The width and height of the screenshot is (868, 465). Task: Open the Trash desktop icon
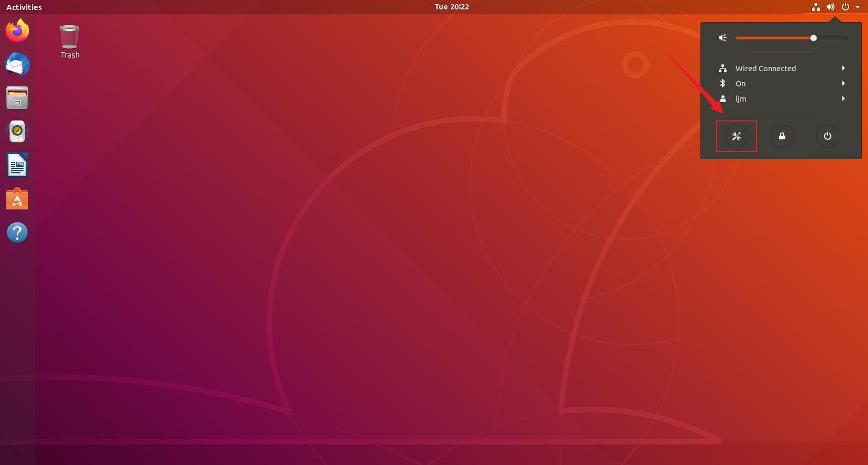[69, 37]
